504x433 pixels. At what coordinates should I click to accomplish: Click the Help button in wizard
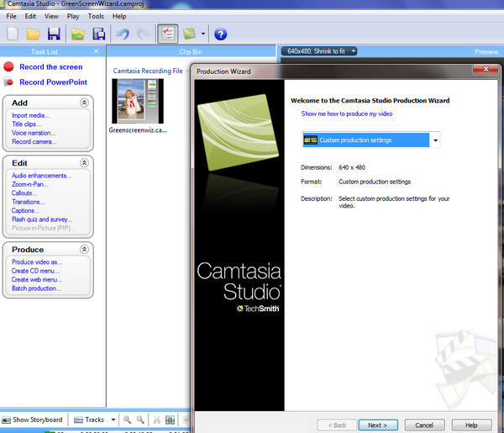pos(471,425)
